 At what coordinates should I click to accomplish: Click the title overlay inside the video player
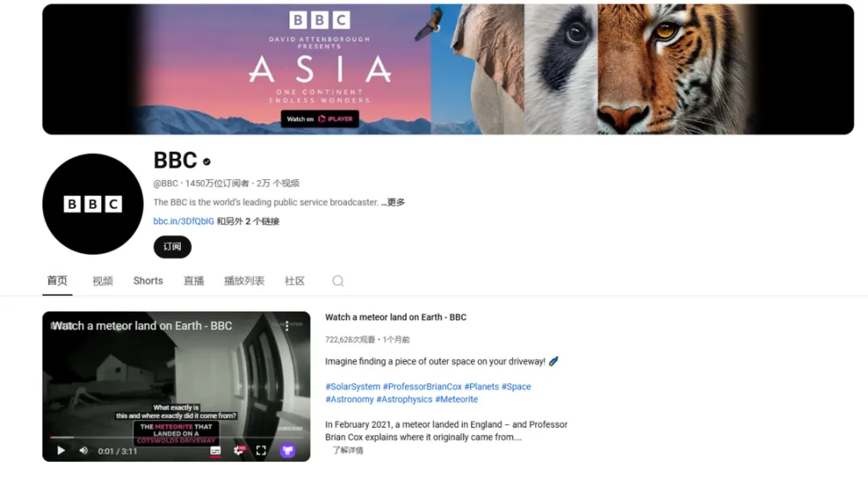pos(141,326)
